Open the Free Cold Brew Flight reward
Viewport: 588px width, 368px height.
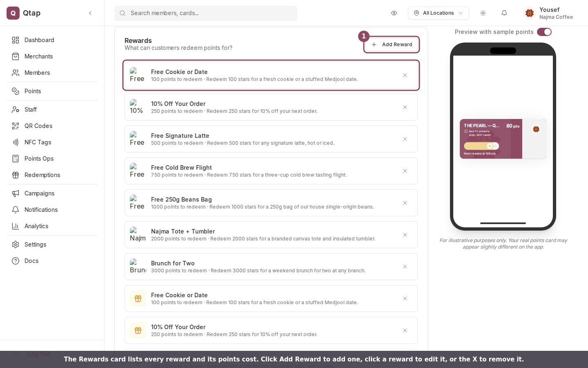point(271,171)
